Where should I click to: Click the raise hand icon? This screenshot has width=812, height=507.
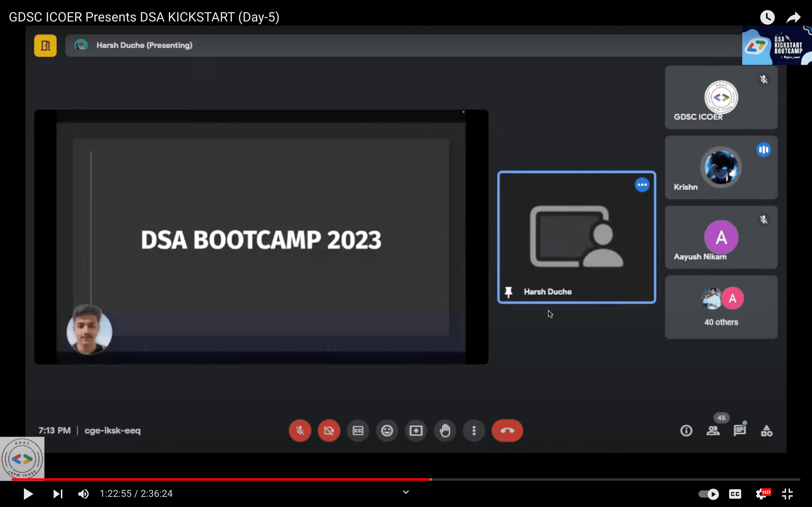[x=445, y=430]
